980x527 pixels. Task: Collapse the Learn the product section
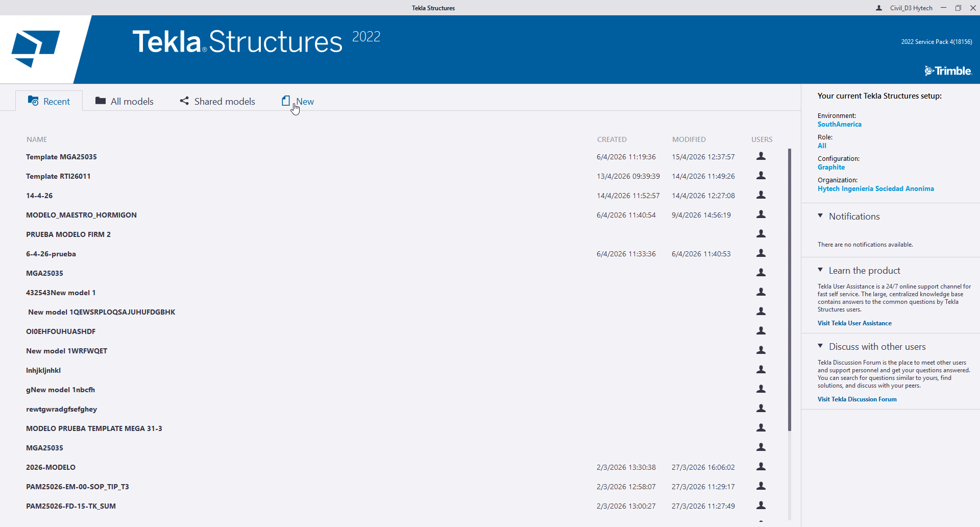(820, 270)
